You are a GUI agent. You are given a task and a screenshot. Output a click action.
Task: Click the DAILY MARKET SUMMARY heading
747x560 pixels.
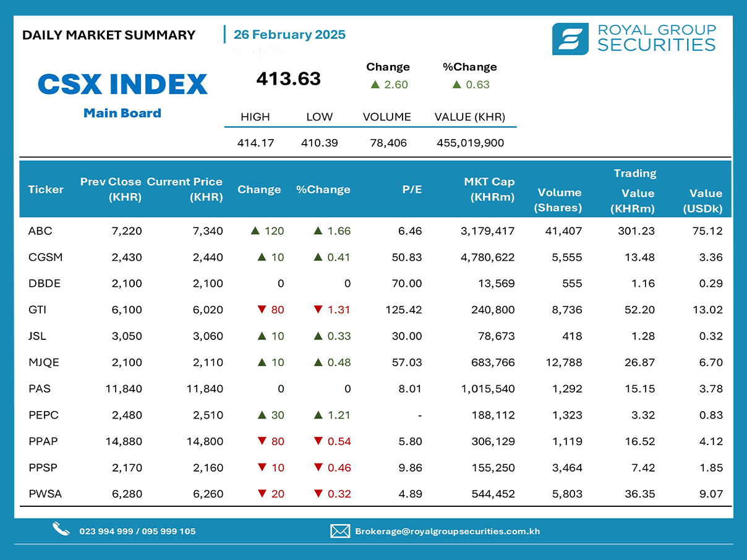pos(109,35)
